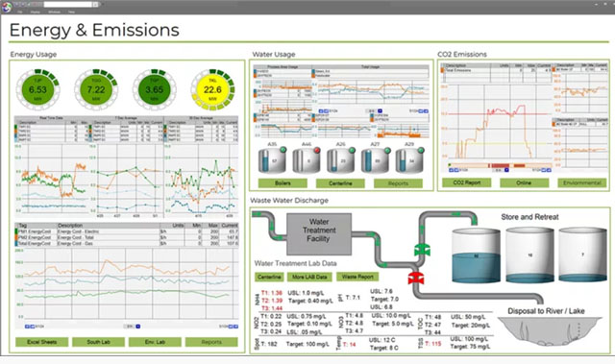615x364 pixels.
Task: Open the Waste Report
Action: pos(357,277)
